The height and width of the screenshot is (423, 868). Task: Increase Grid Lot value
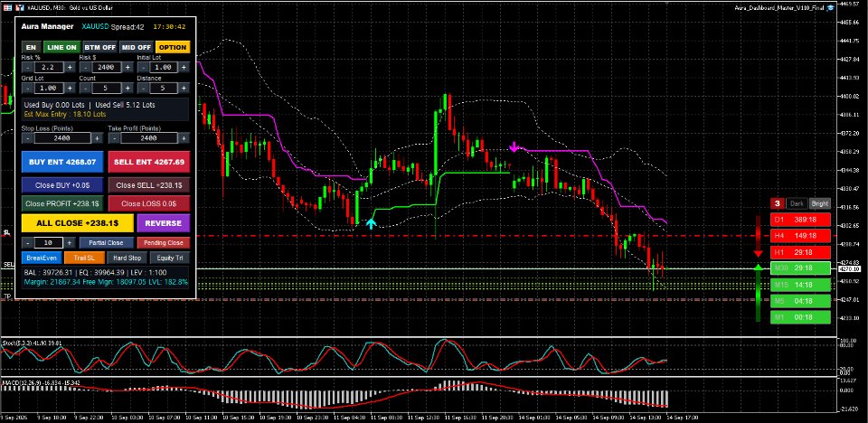click(70, 88)
